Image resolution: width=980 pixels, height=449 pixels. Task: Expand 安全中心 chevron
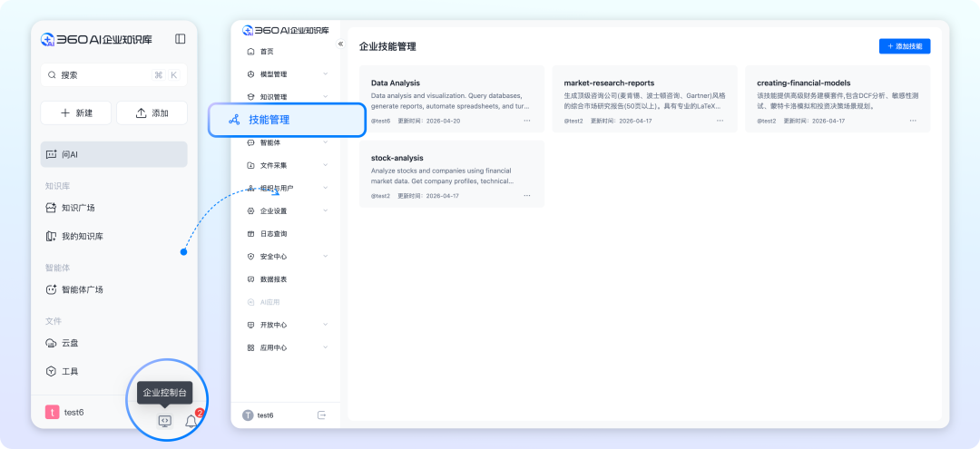[x=326, y=256]
